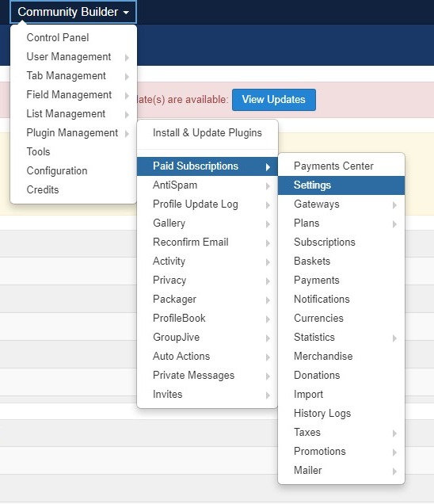Viewport: 434px width, 504px height.
Task: Open the ProfileBook plugin submenu
Action: (207, 318)
